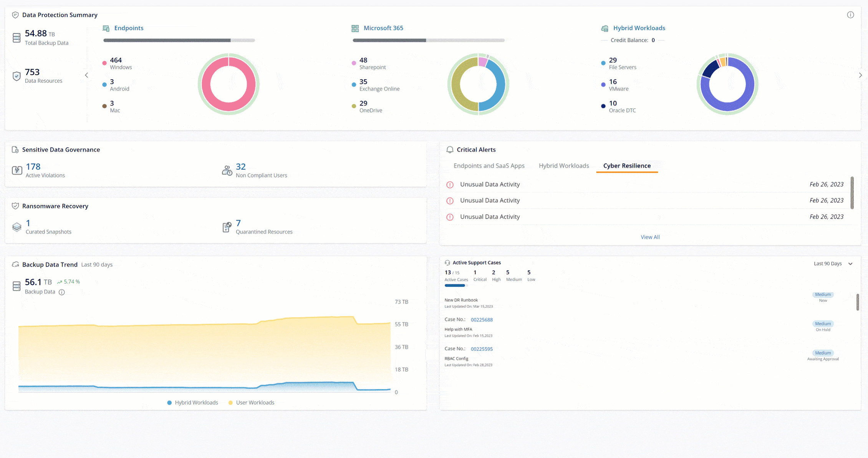
Task: Open the Last 90 Days dropdown
Action: pos(833,264)
